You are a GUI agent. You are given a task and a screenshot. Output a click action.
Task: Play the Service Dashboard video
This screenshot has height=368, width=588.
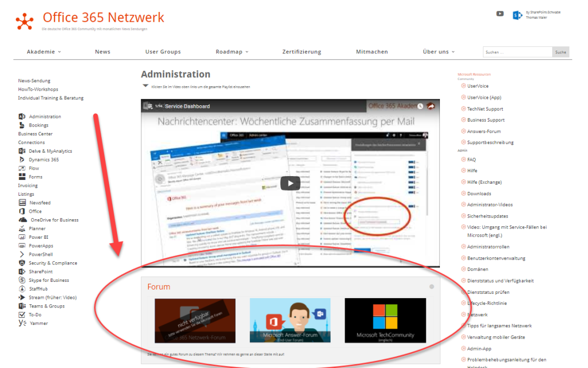pos(290,183)
